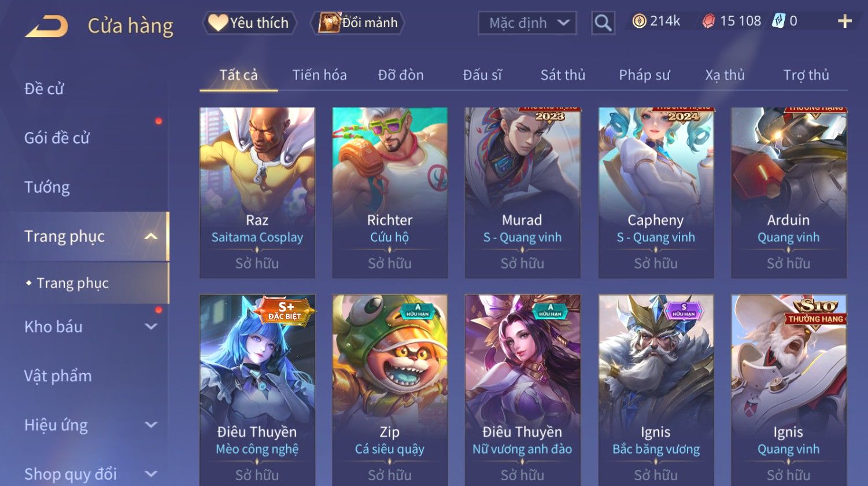Click the red gem currency icon

point(708,21)
